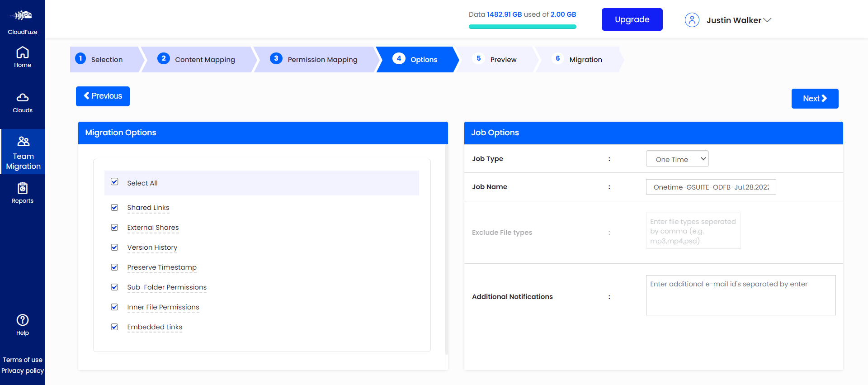
Task: Go to the Permission Mapping step tab
Action: click(x=316, y=59)
